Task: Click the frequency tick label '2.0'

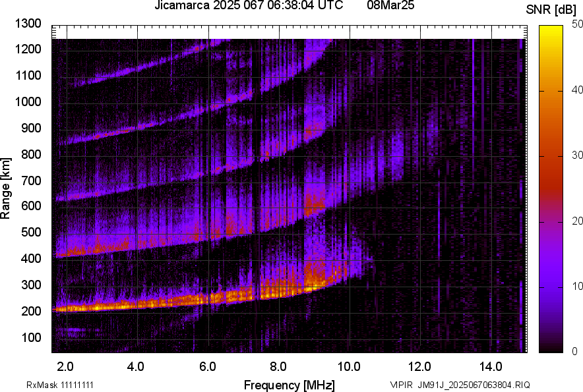Action: (x=65, y=367)
